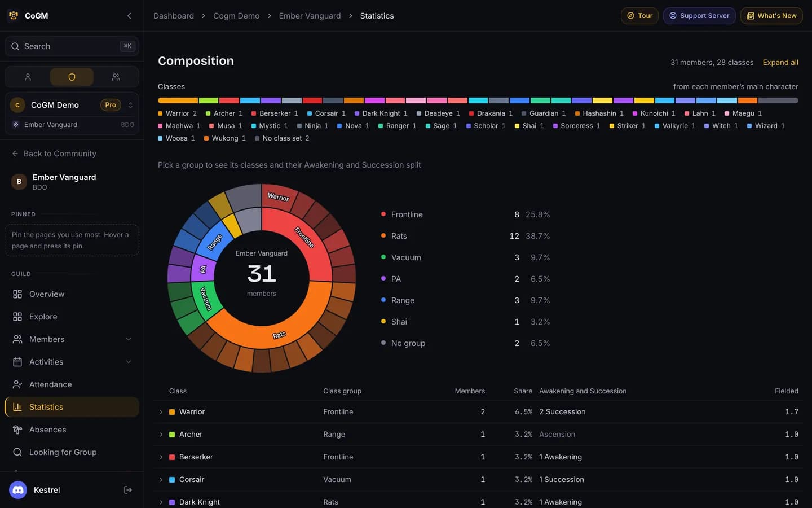Open the Support Server link

699,16
